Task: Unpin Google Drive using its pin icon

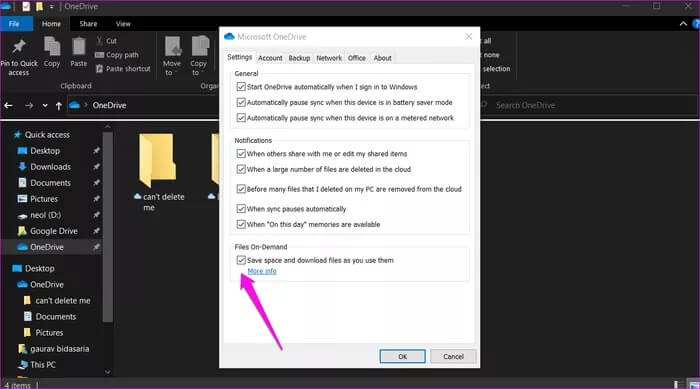Action: pyautogui.click(x=96, y=231)
